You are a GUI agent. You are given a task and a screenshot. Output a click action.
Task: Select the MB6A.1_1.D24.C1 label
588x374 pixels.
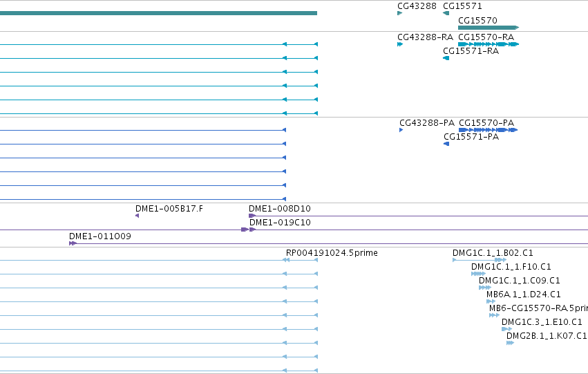524,294
